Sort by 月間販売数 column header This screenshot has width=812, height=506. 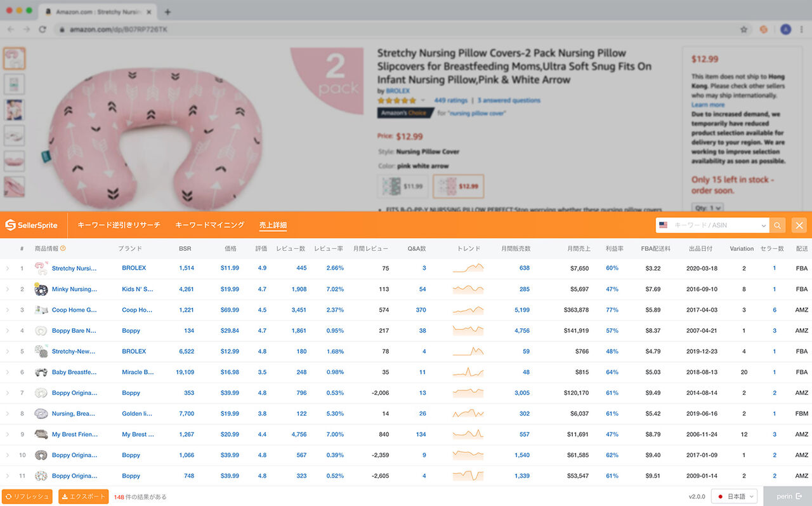[516, 249]
